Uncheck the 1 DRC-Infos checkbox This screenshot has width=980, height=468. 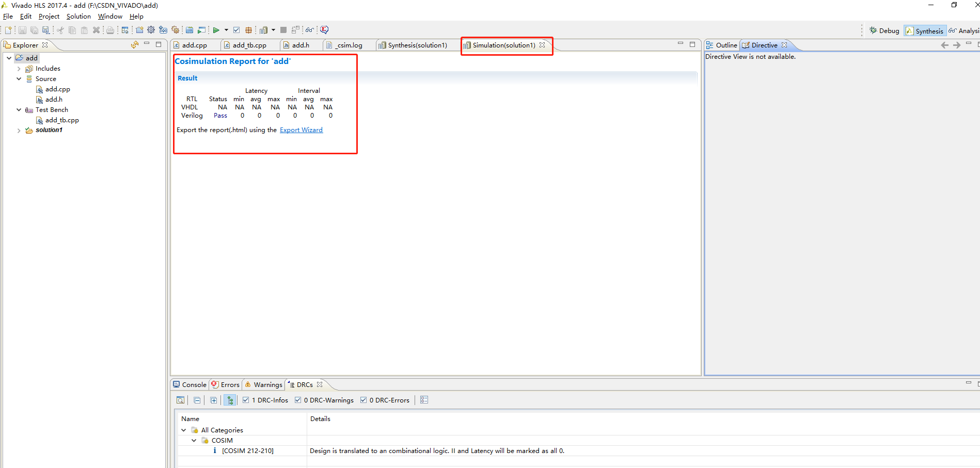(246, 400)
